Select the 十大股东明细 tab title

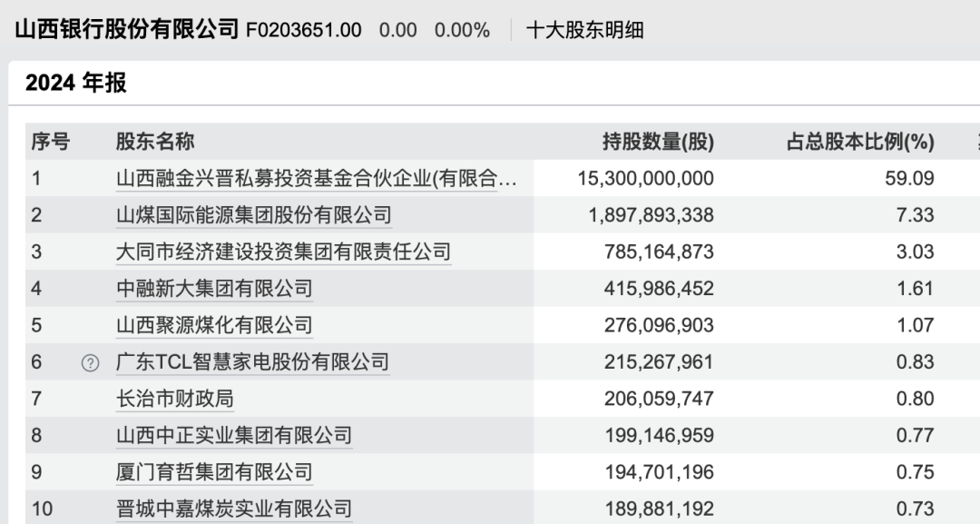click(x=585, y=30)
